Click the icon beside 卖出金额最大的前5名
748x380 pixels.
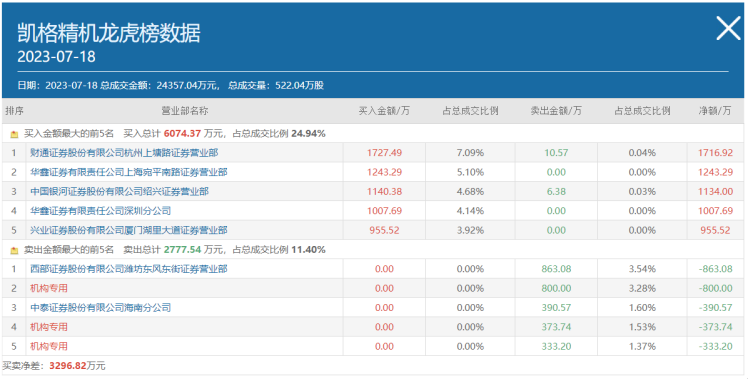(x=14, y=250)
